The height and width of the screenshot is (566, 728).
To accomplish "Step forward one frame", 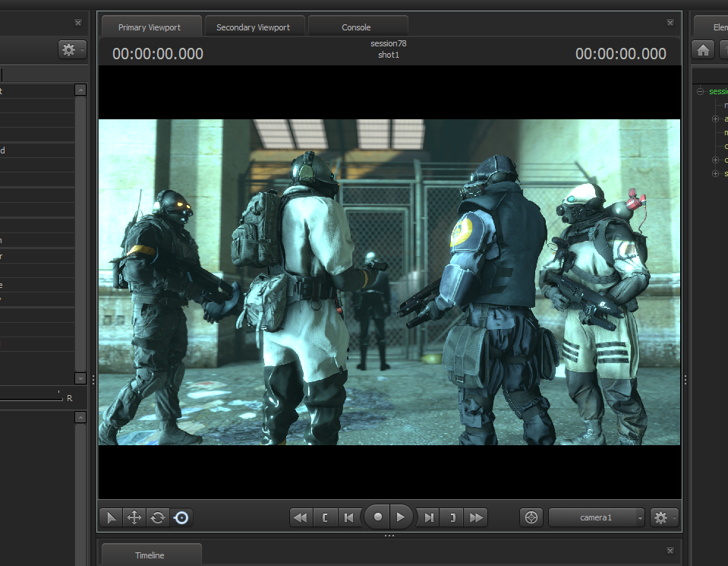I will tap(429, 517).
